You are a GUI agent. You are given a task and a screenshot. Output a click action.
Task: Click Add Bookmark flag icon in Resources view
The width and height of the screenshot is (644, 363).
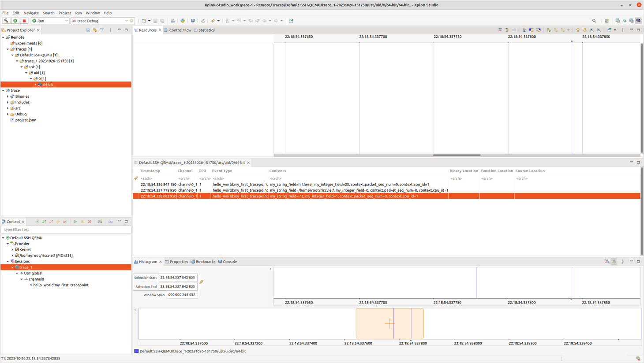point(549,30)
